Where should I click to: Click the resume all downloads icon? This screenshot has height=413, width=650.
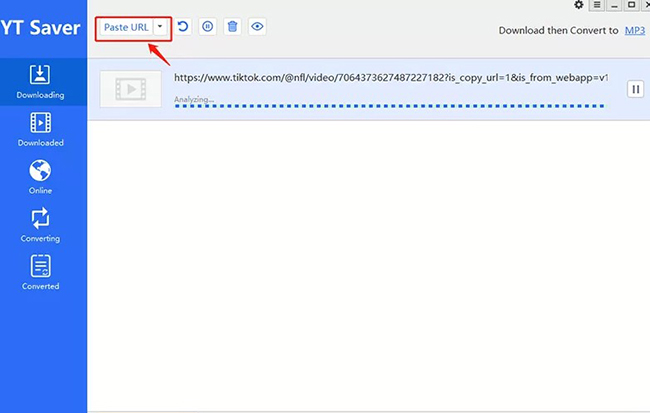[x=183, y=28]
